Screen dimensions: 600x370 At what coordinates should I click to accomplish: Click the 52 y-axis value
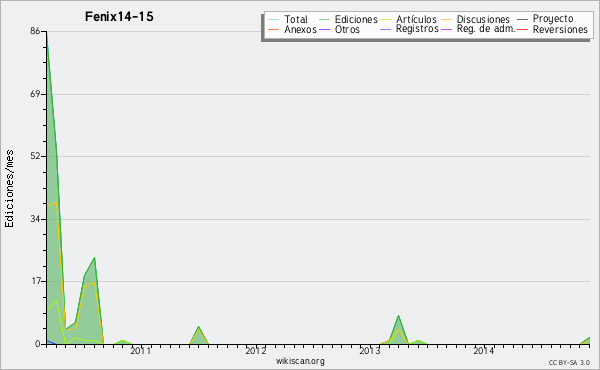tap(35, 156)
